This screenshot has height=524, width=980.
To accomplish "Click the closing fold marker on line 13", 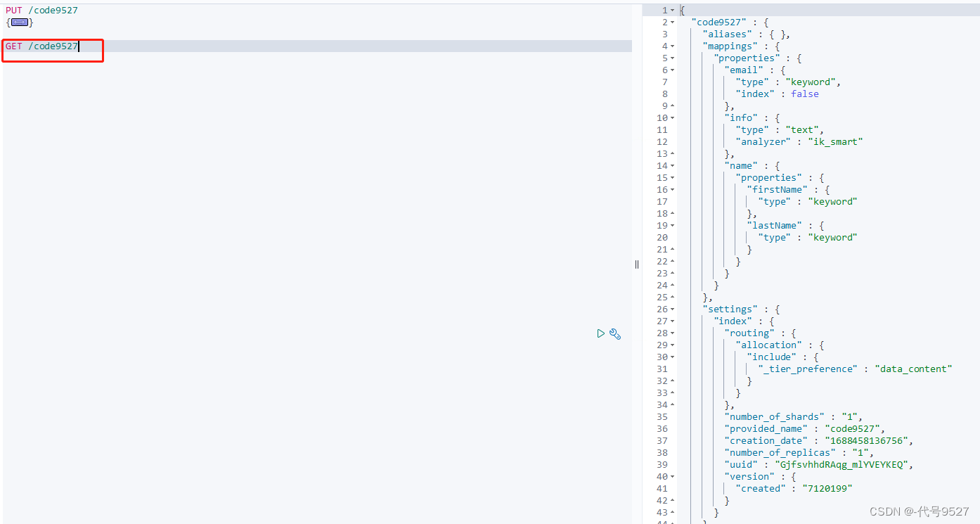I will pos(673,153).
